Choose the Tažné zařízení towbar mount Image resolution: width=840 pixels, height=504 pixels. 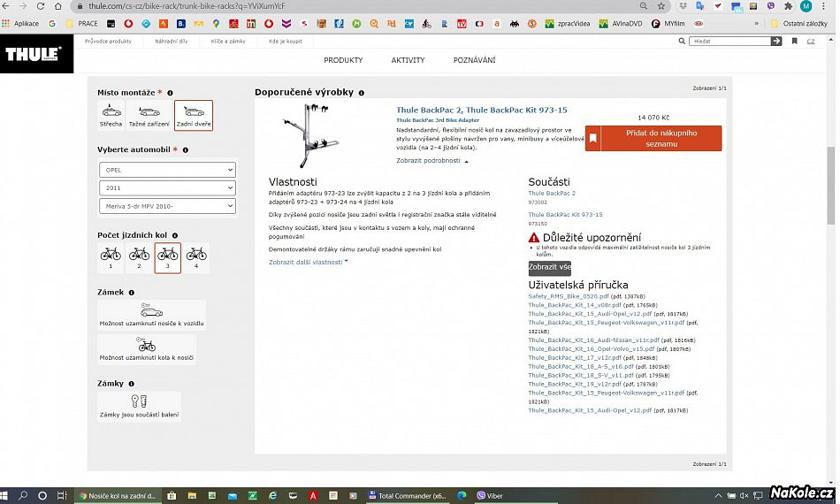click(x=149, y=115)
